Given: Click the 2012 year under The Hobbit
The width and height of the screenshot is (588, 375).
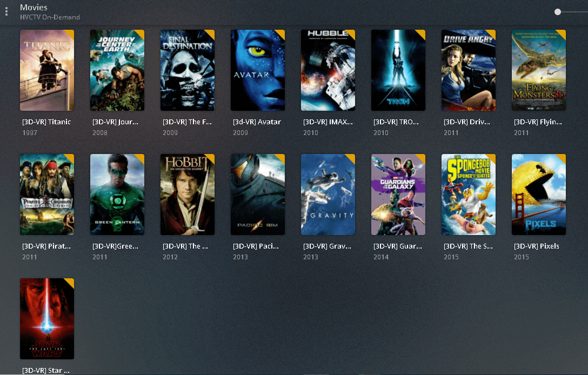Looking at the screenshot, I should coord(170,257).
